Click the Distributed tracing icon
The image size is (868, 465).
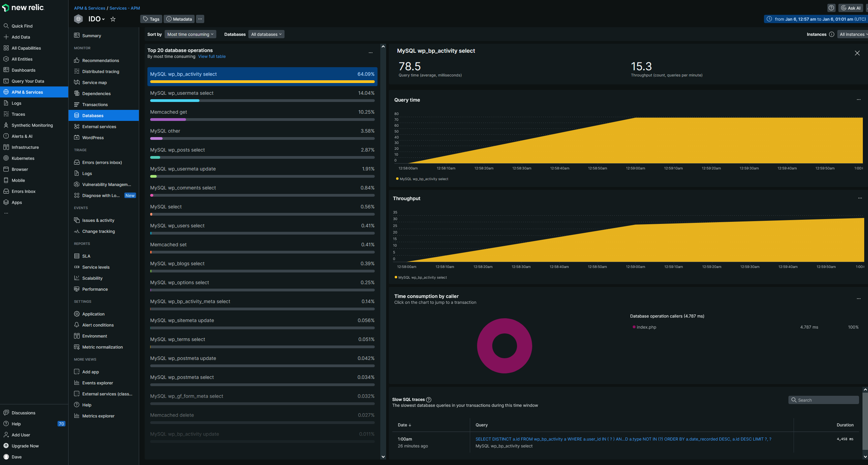point(77,71)
